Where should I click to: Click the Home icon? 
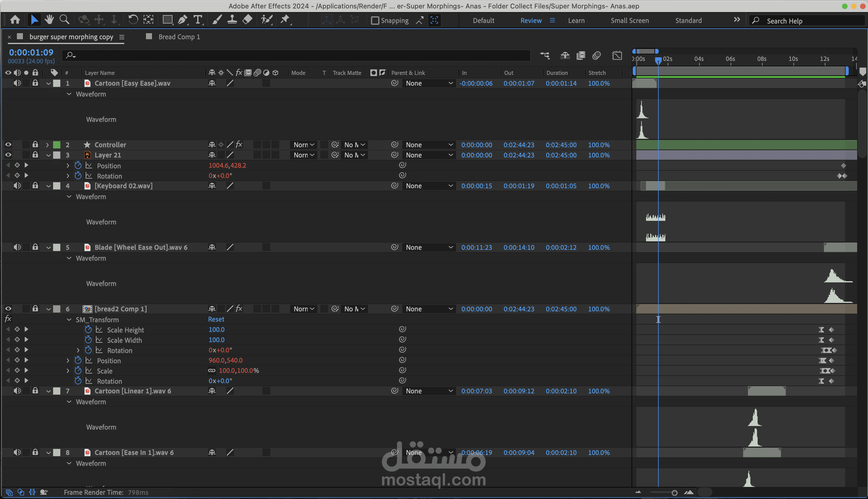(15, 20)
